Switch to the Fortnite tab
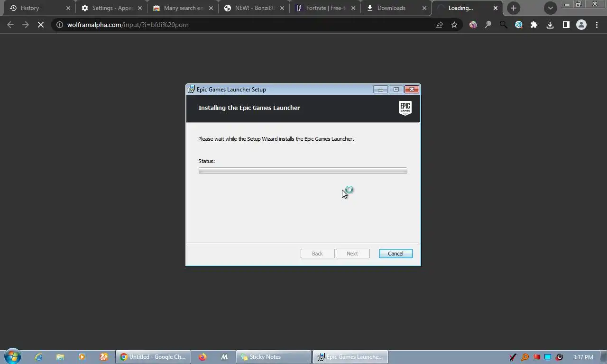The image size is (607, 364). tap(325, 8)
